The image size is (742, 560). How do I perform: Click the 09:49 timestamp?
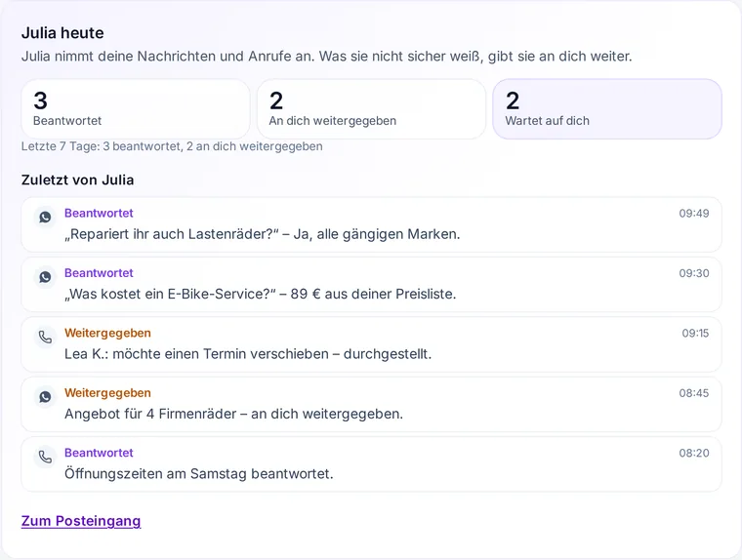694,214
